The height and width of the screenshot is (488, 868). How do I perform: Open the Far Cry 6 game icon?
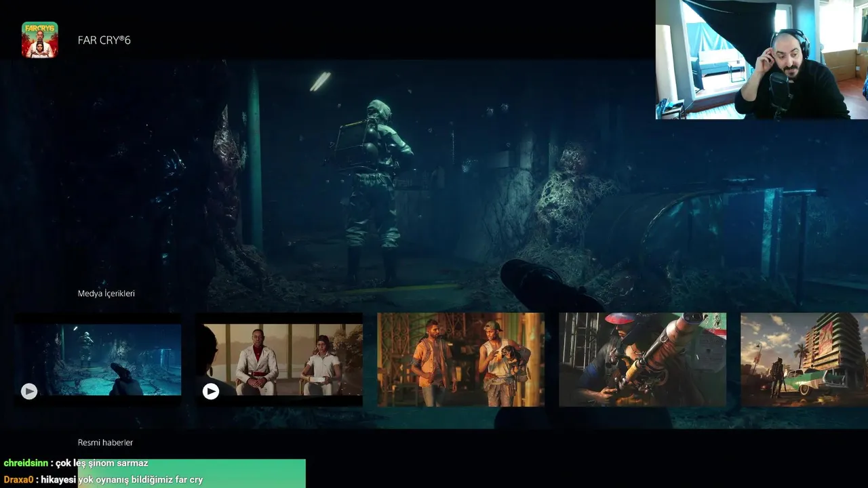click(x=39, y=39)
